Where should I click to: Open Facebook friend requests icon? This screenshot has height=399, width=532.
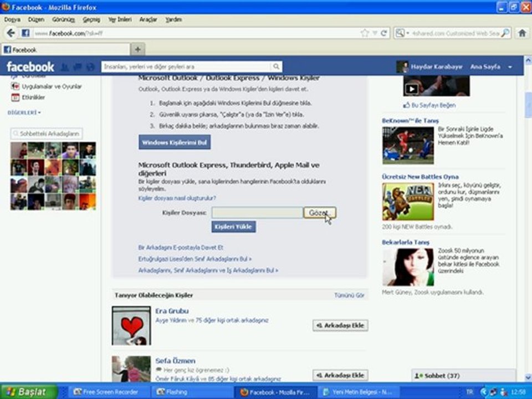(64, 67)
